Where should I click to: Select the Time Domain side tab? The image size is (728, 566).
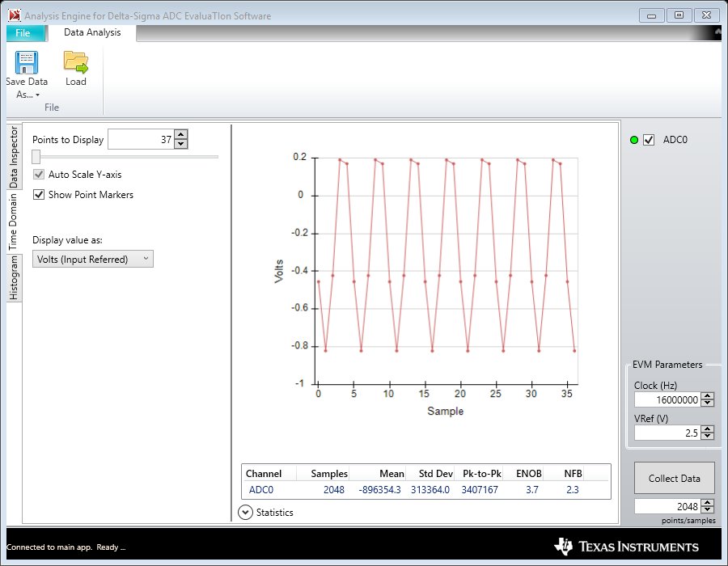tap(14, 222)
